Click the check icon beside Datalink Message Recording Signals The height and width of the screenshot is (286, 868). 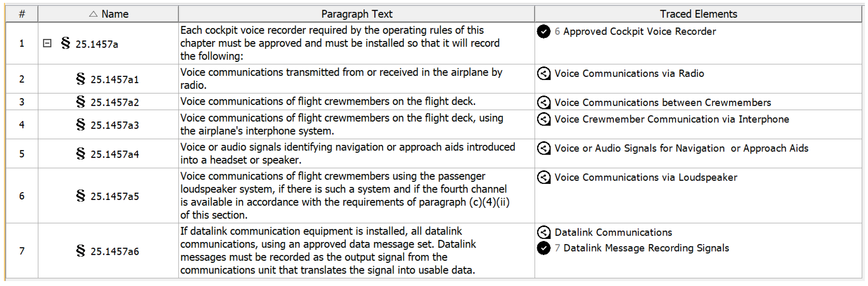[x=543, y=248]
